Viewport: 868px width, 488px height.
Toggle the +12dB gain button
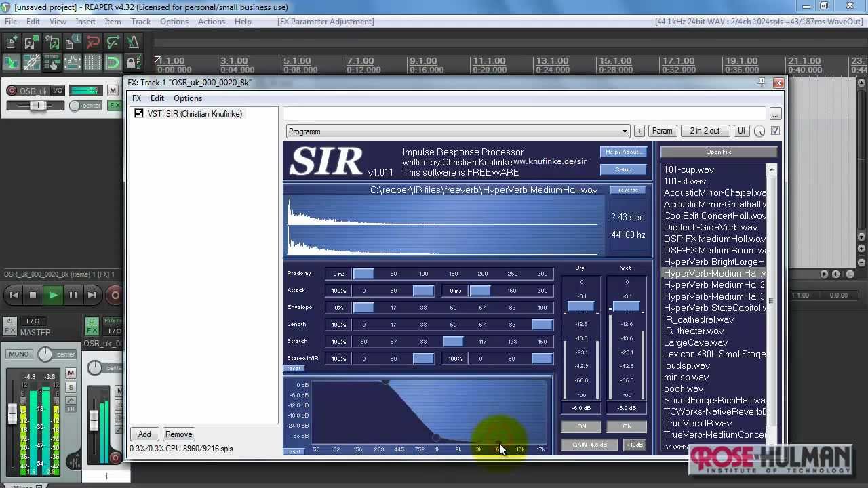pyautogui.click(x=635, y=445)
